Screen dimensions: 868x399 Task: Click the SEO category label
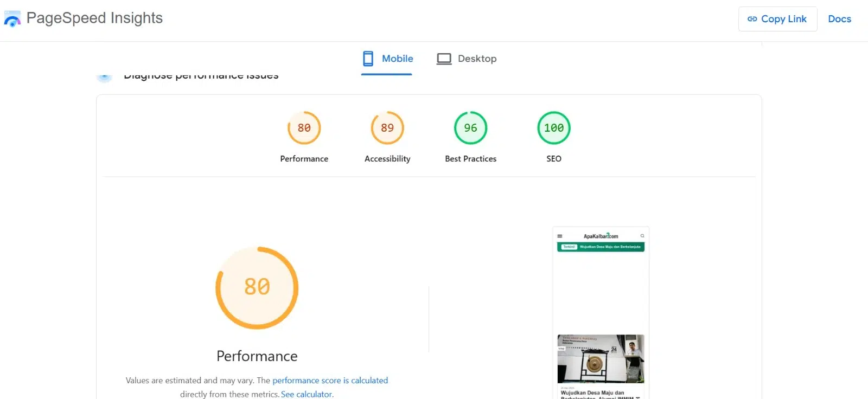pyautogui.click(x=554, y=159)
